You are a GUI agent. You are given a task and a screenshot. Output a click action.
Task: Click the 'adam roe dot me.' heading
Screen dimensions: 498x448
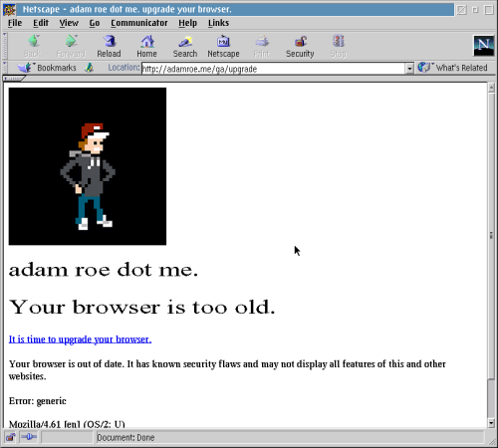104,270
